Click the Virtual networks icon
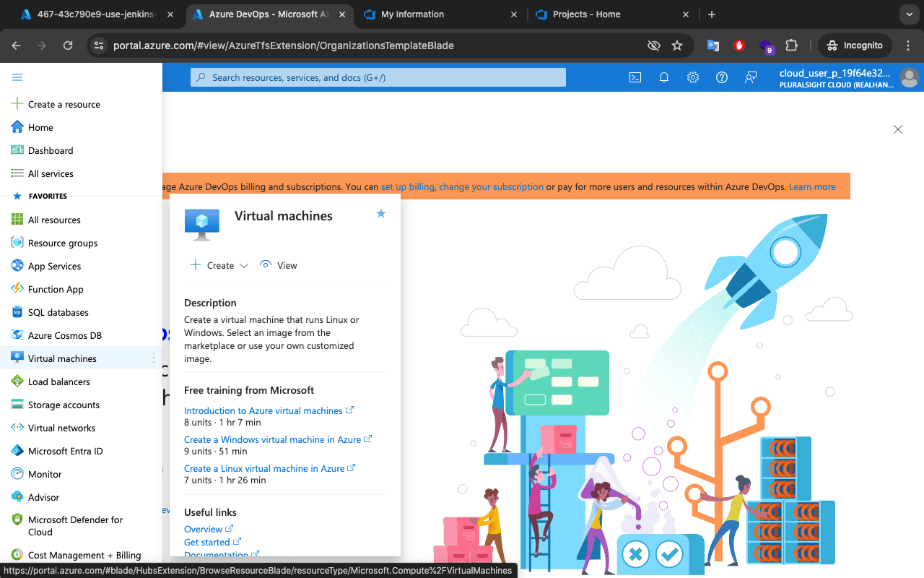The height and width of the screenshot is (578, 924). (17, 428)
